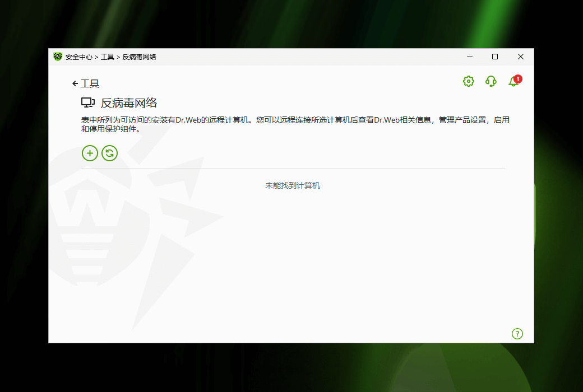Open settings gear icon
Screen dimensions: 583x392
tap(469, 81)
